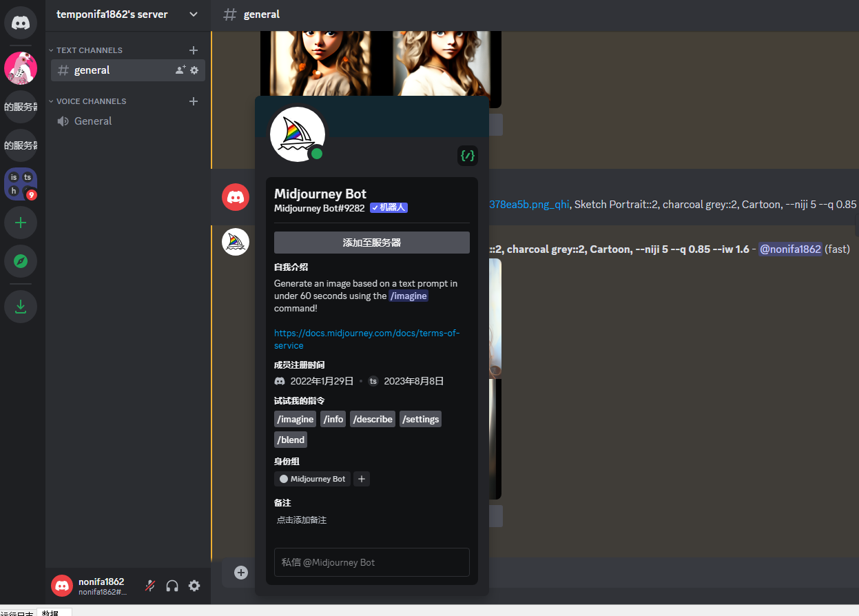This screenshot has width=859, height=616.
Task: Toggle microphone mute in user panel
Action: point(150,586)
